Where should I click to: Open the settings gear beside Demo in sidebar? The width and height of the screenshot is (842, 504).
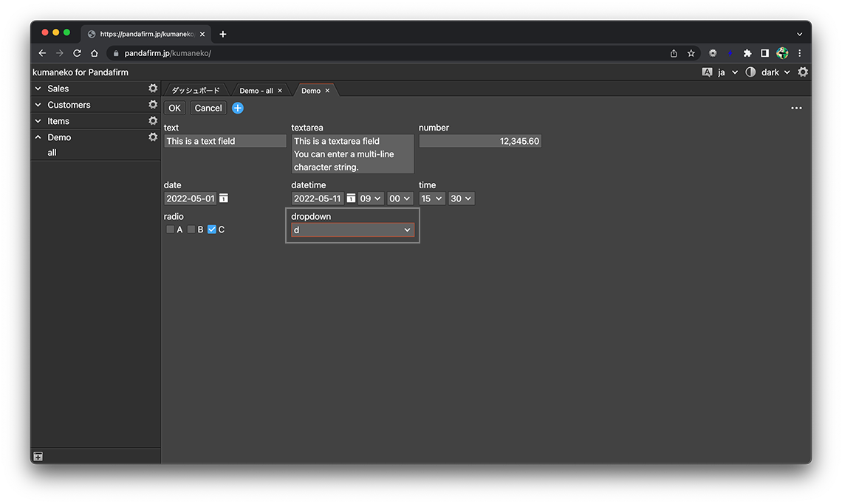153,137
